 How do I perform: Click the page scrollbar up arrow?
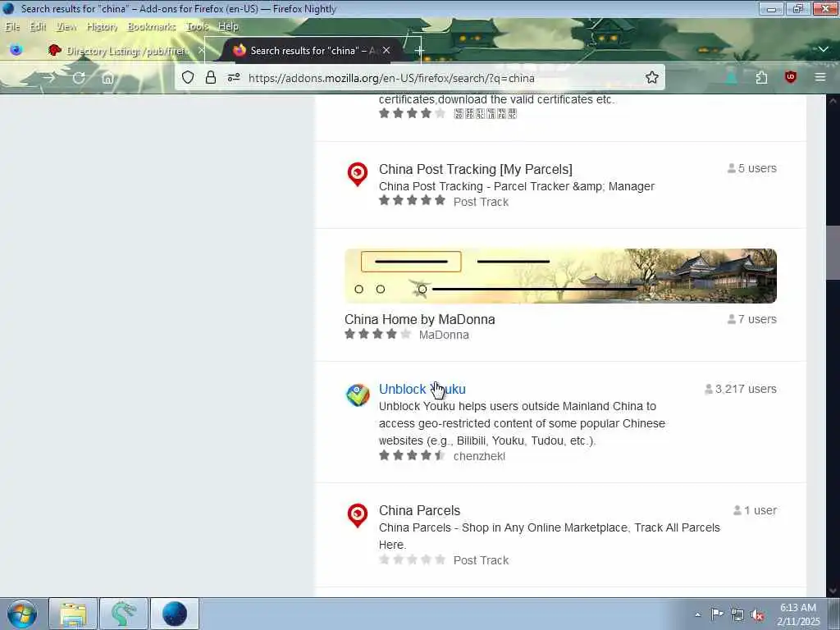tap(833, 100)
